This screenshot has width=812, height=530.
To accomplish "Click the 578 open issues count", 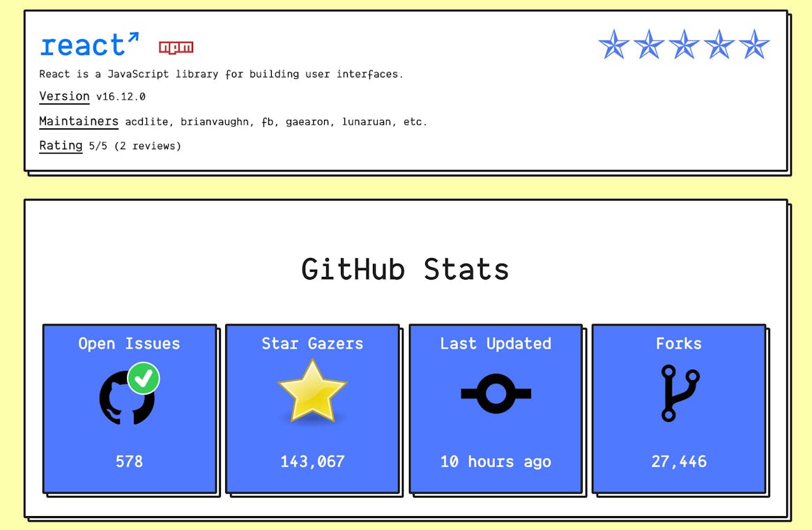I will point(129,461).
